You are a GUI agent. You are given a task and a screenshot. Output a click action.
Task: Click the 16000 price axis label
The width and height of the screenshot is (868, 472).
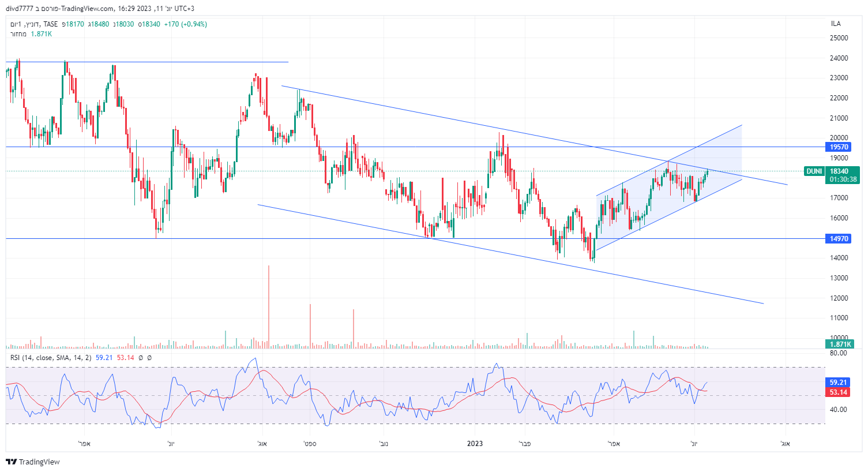click(839, 218)
